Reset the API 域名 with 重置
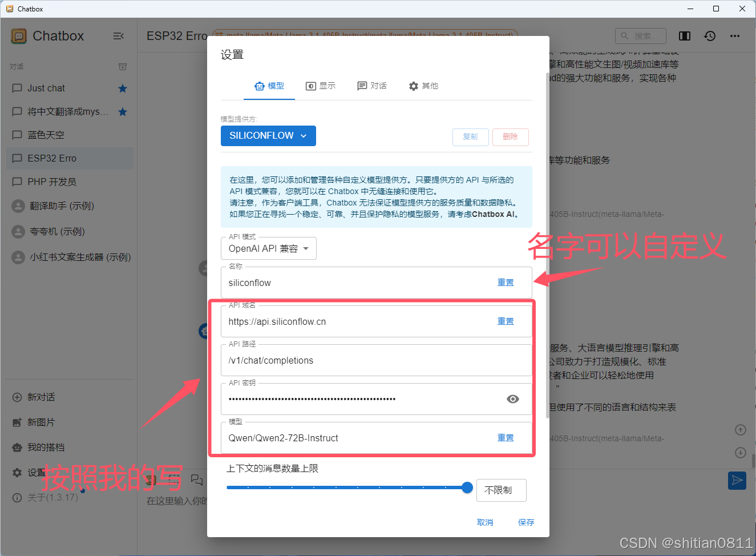The width and height of the screenshot is (756, 556). point(506,322)
